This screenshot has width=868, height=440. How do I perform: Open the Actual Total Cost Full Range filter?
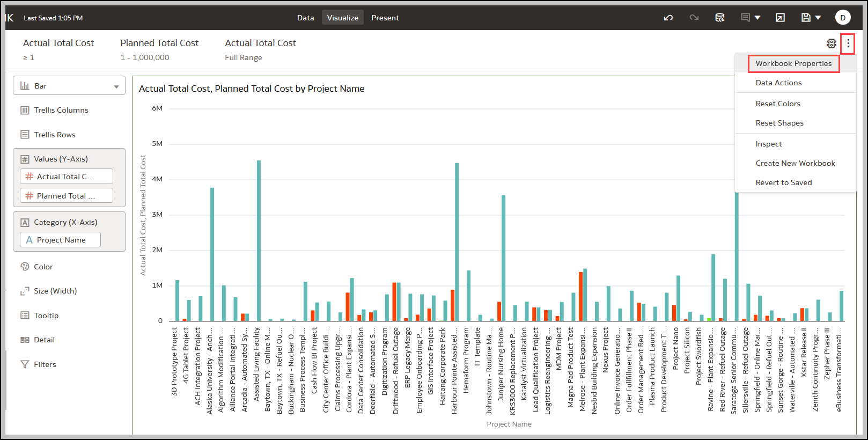click(260, 49)
